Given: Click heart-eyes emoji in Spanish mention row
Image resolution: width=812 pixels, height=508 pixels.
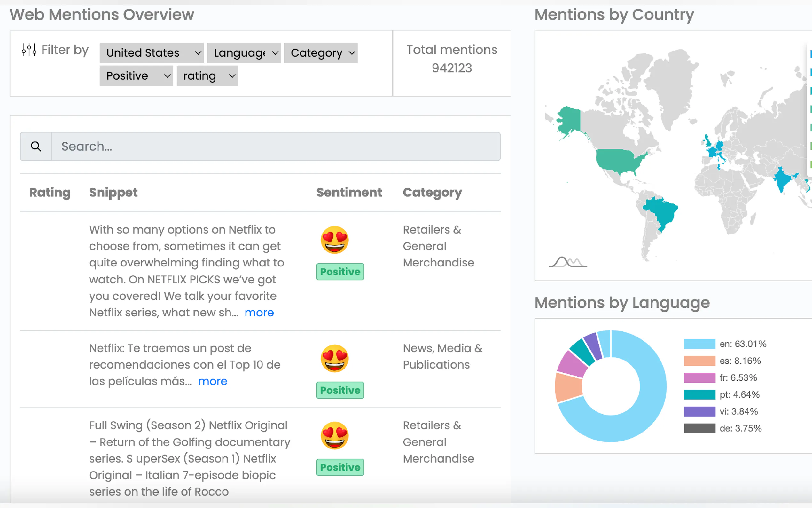Looking at the screenshot, I should coord(334,358).
